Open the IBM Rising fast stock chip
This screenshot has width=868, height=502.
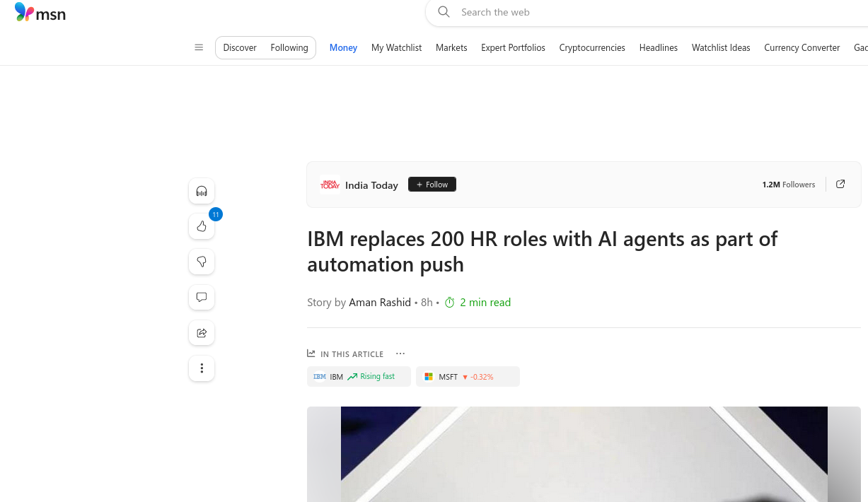click(359, 377)
